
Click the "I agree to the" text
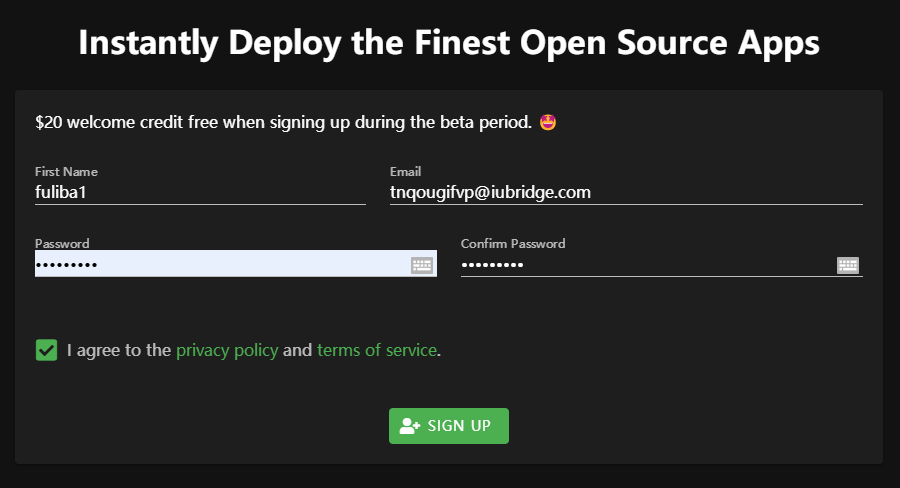coord(119,350)
